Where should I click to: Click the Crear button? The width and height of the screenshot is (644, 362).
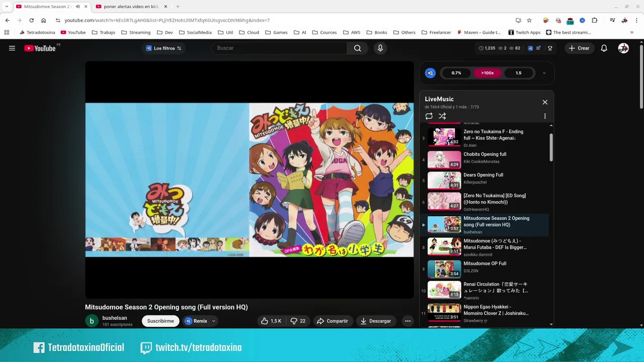(579, 48)
